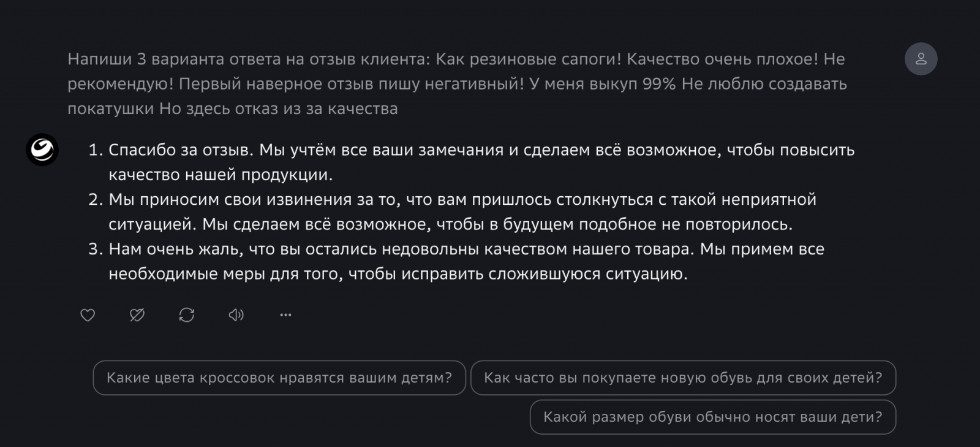Click the GigaChat assistant logo
This screenshot has width=980, height=447.
coord(42,150)
